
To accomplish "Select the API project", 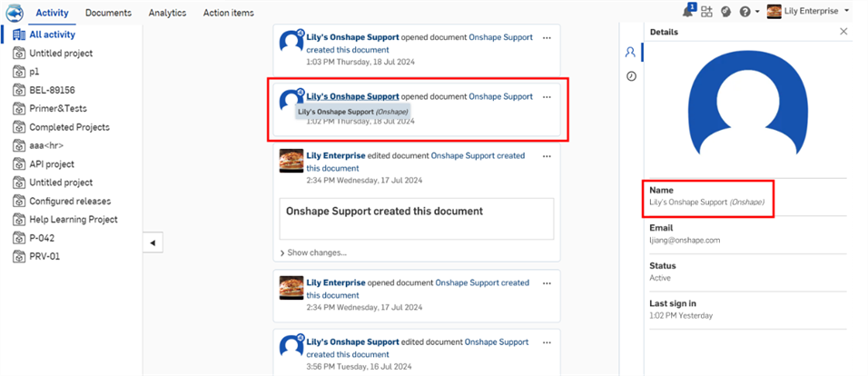I will point(52,163).
